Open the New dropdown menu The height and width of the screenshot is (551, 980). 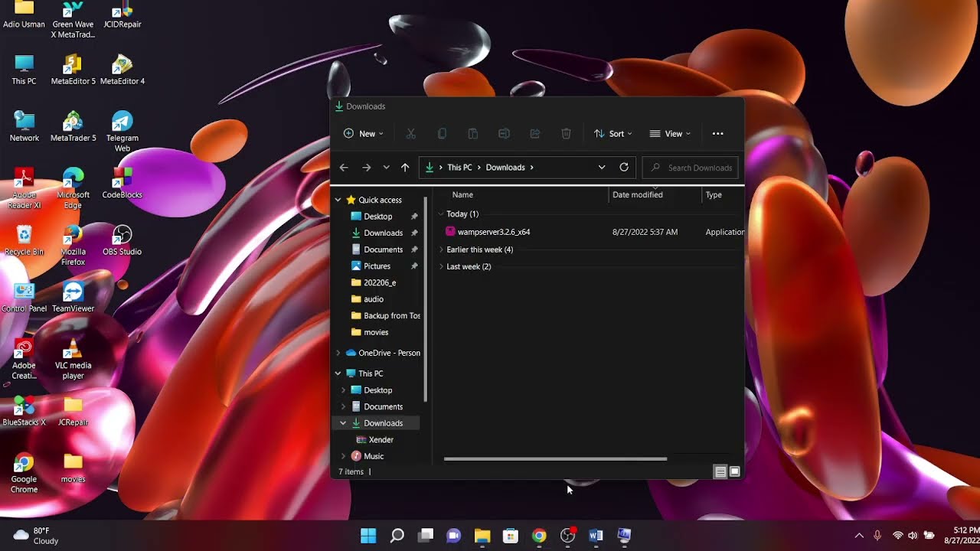click(364, 133)
